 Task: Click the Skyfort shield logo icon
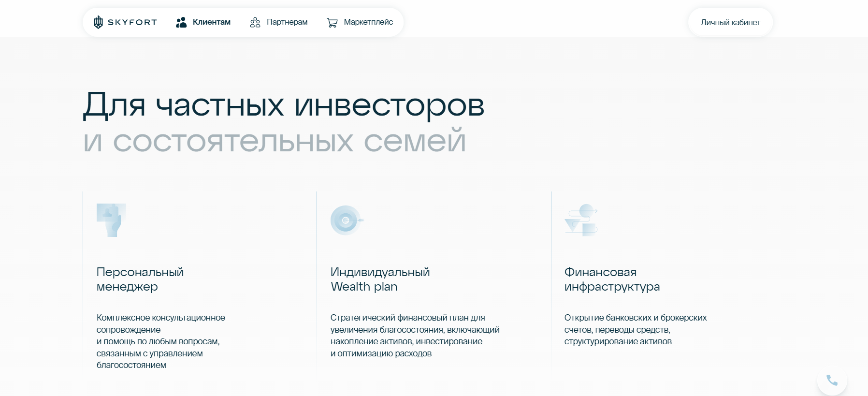tap(98, 22)
